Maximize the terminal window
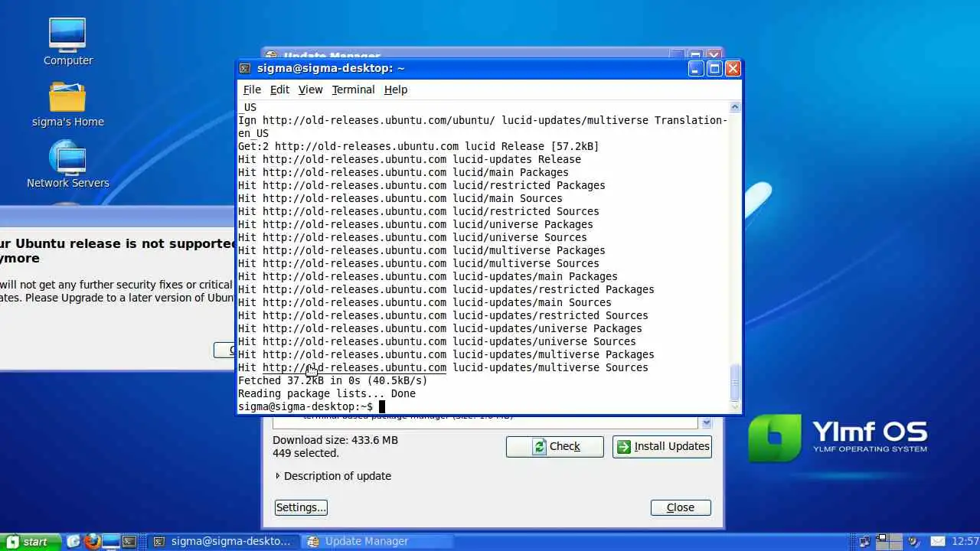 714,68
